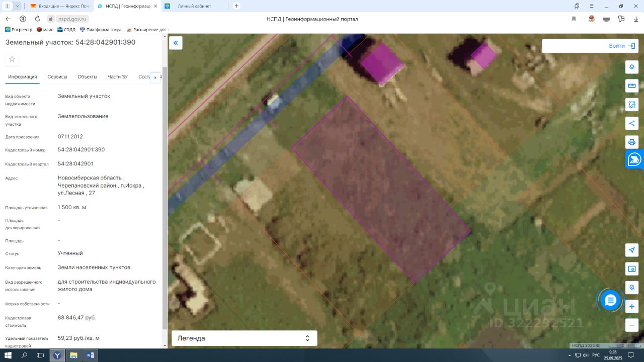The height and width of the screenshot is (362, 644).
Task: Locate my position on the map
Action: (632, 250)
